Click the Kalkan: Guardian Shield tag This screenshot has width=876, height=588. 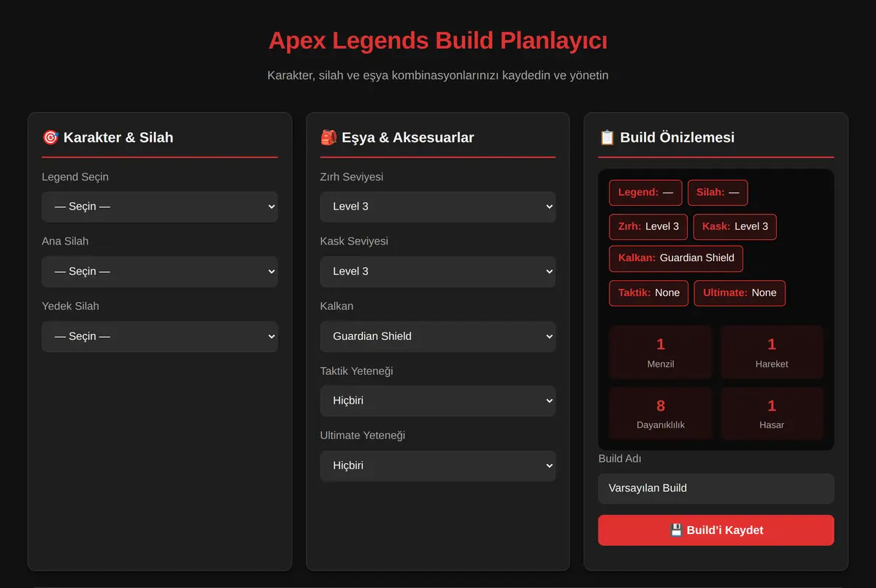coord(676,258)
